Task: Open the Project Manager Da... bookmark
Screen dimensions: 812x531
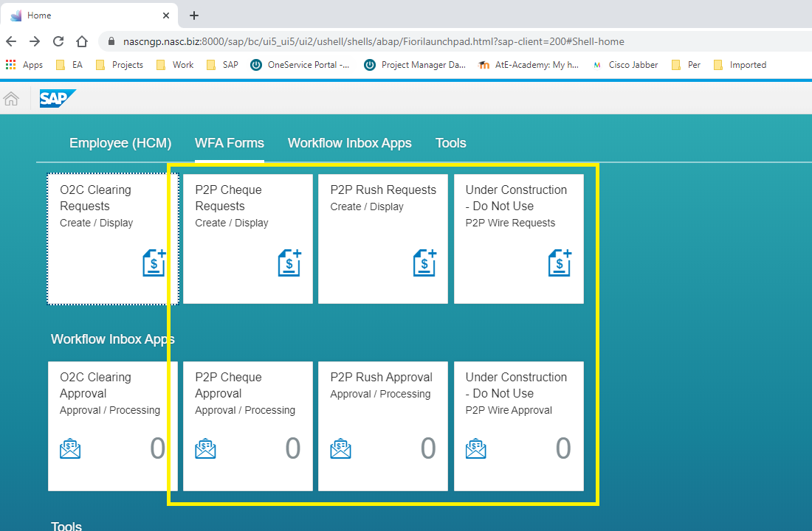Action: click(x=415, y=65)
